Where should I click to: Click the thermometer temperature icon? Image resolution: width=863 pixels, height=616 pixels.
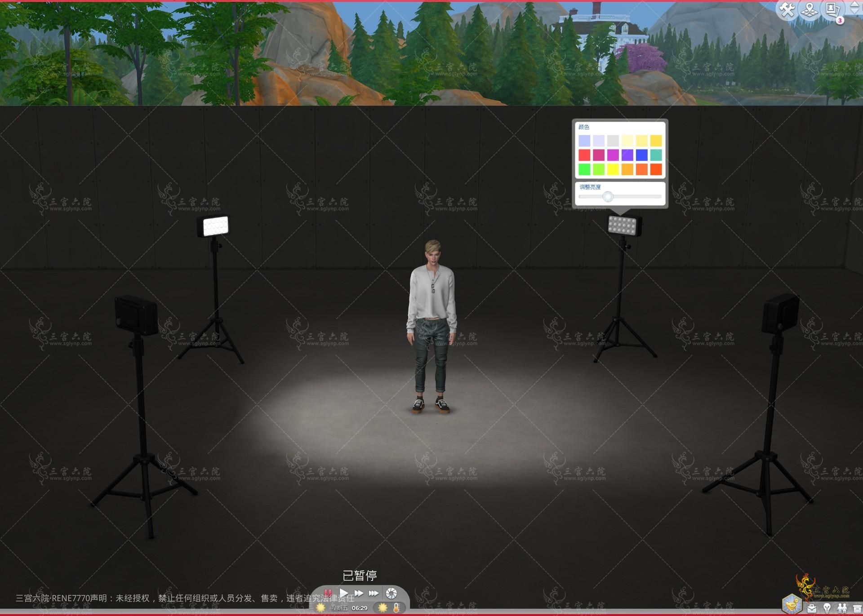[396, 608]
